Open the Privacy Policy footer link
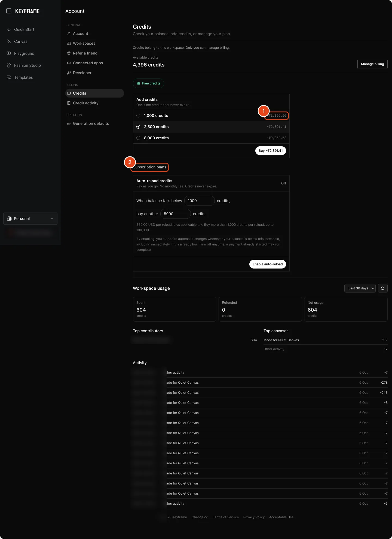Viewport: 392px width, 539px height. point(254,517)
